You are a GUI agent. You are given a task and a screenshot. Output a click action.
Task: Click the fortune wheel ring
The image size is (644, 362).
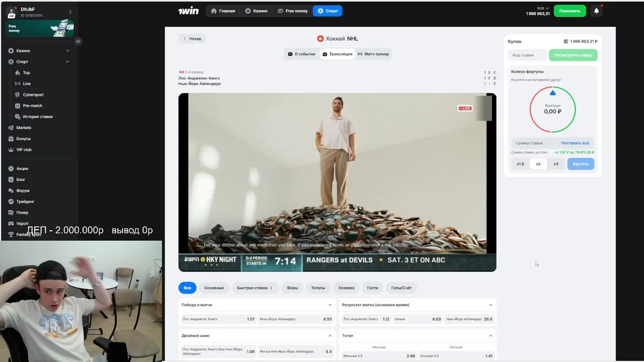point(552,110)
